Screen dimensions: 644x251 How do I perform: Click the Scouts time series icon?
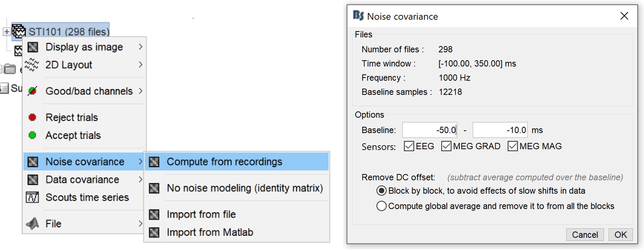pos(32,197)
